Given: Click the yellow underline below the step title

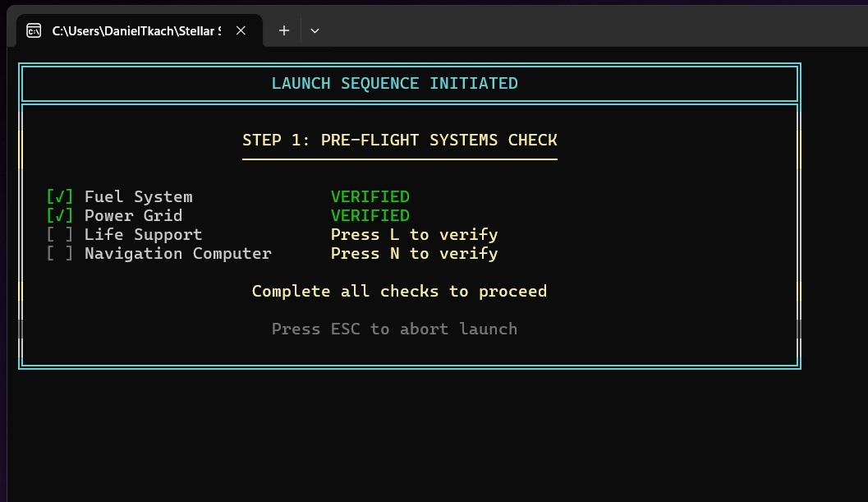Looking at the screenshot, I should coord(399,158).
